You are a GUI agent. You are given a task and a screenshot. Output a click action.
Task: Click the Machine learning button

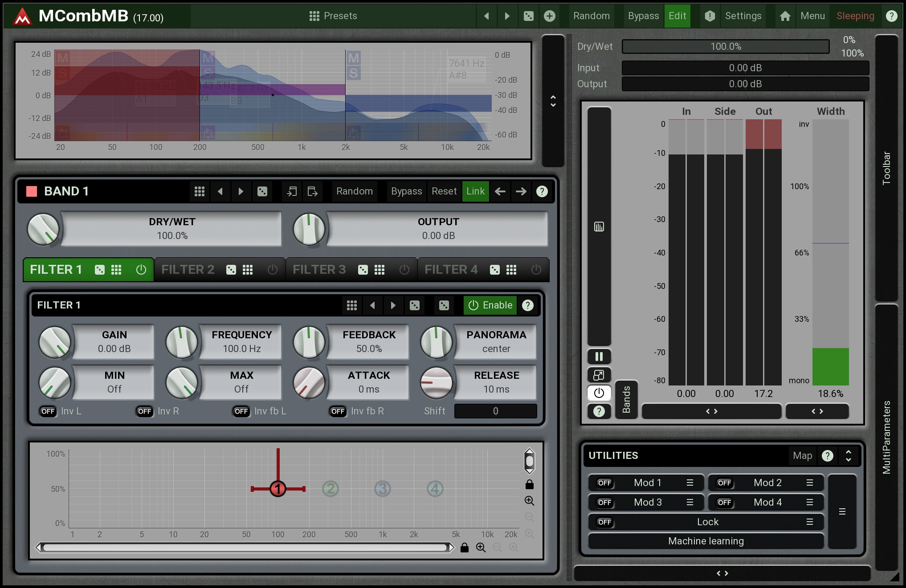pos(706,541)
